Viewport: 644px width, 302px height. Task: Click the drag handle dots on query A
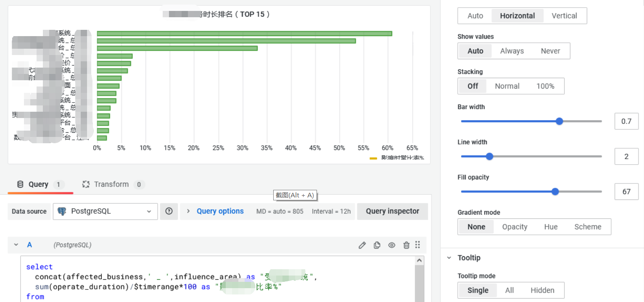pyautogui.click(x=418, y=245)
